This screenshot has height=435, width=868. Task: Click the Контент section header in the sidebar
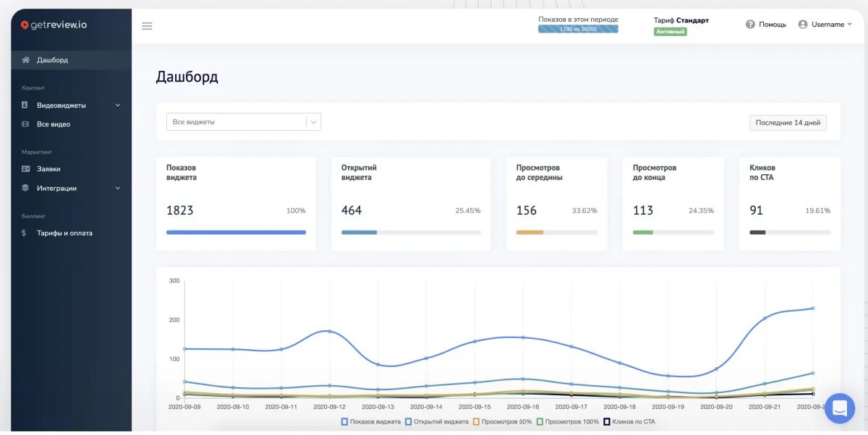[33, 88]
